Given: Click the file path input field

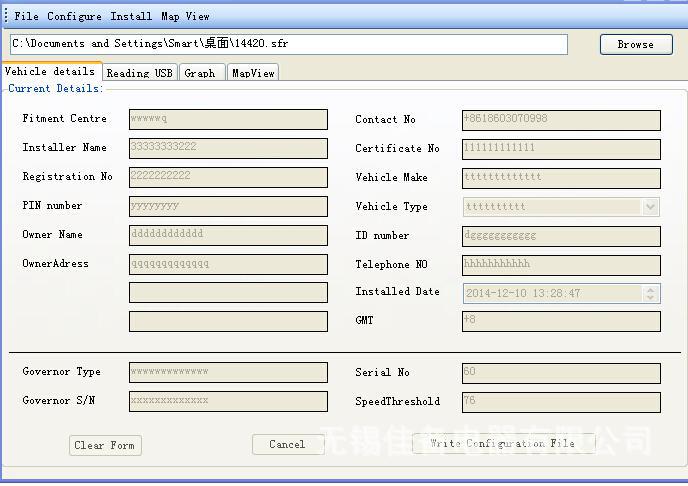Looking at the screenshot, I should (288, 44).
